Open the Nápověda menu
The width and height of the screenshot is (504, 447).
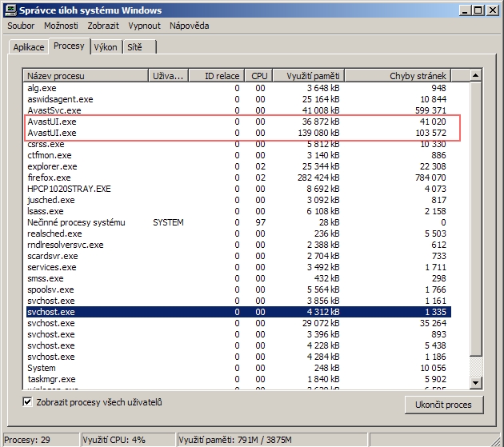point(190,26)
